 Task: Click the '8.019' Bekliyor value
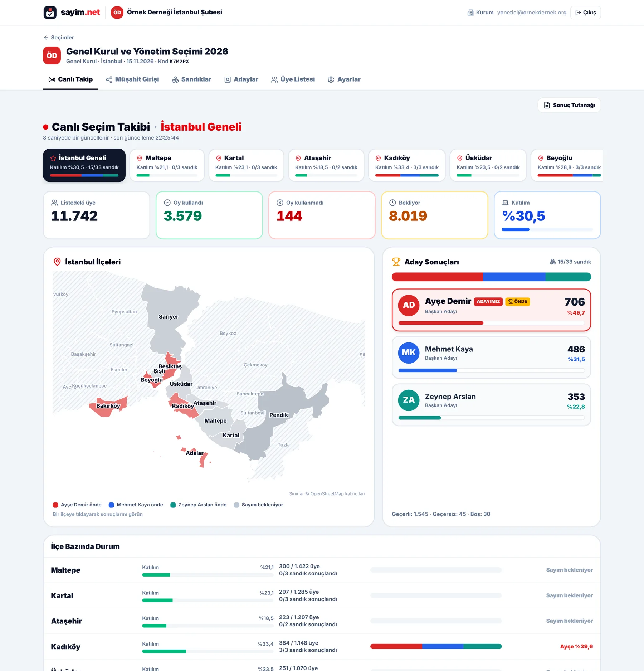pyautogui.click(x=408, y=216)
